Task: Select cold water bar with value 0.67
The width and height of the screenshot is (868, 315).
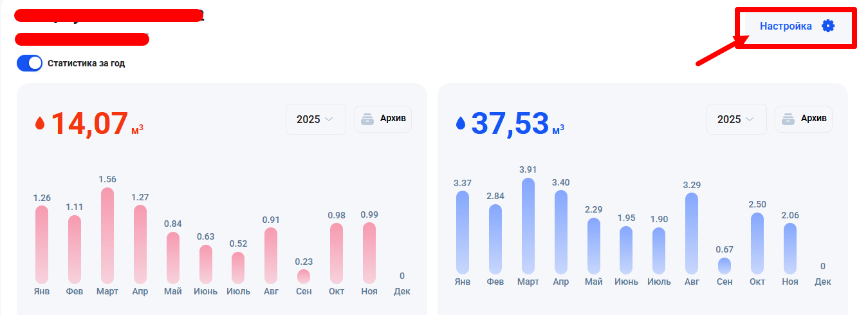Action: [x=725, y=266]
